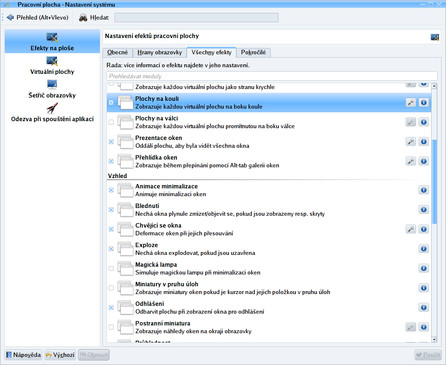The height and width of the screenshot is (365, 446).
Task: Select Odezva při spouštění aplikací rocket icon
Action: click(x=52, y=108)
